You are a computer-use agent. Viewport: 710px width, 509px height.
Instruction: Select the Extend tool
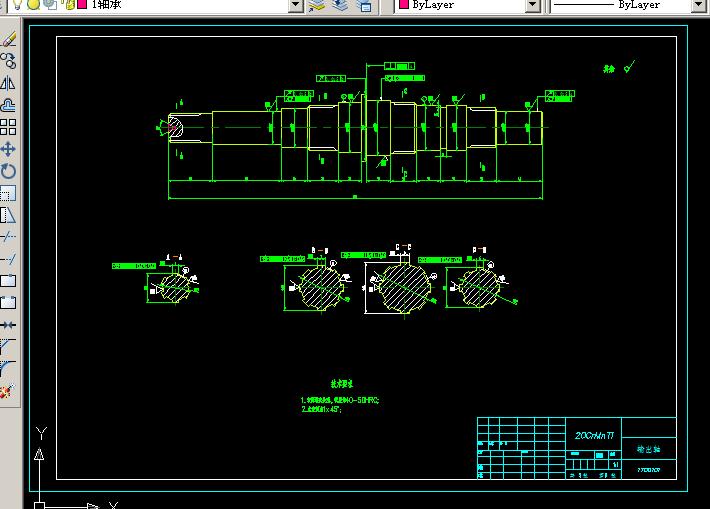point(8,259)
